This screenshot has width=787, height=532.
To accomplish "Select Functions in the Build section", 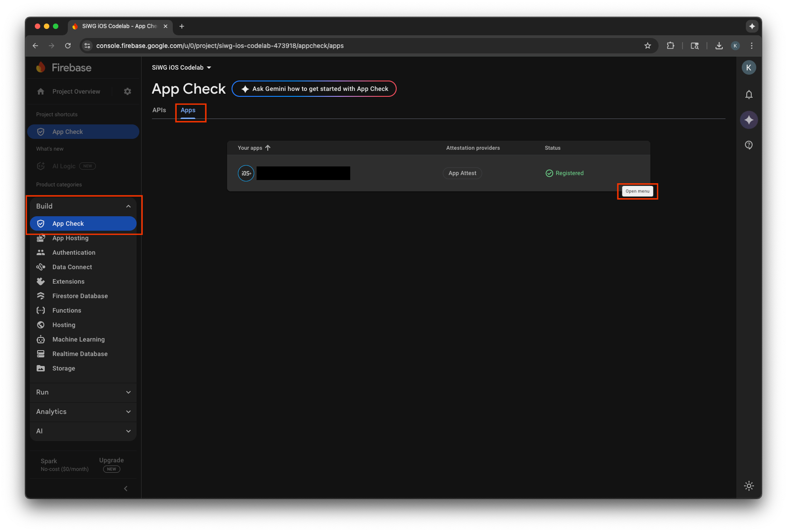I will point(66,310).
